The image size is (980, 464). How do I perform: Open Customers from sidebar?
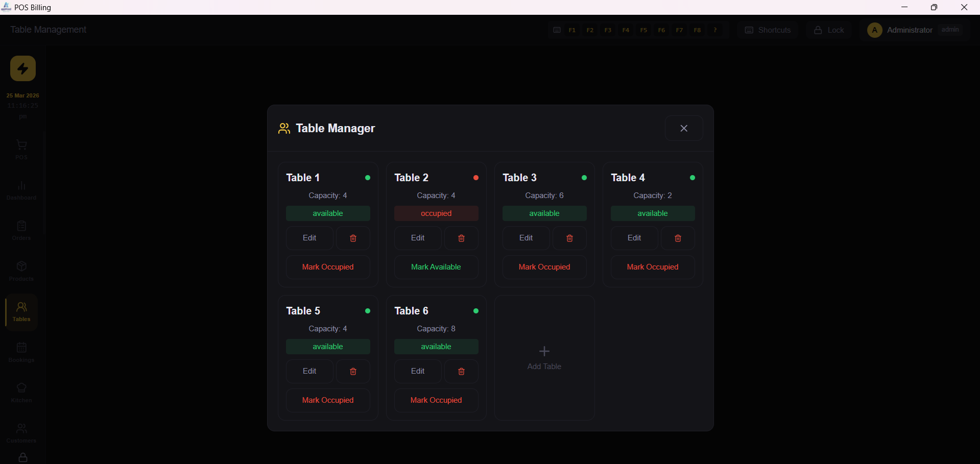[x=21, y=433]
